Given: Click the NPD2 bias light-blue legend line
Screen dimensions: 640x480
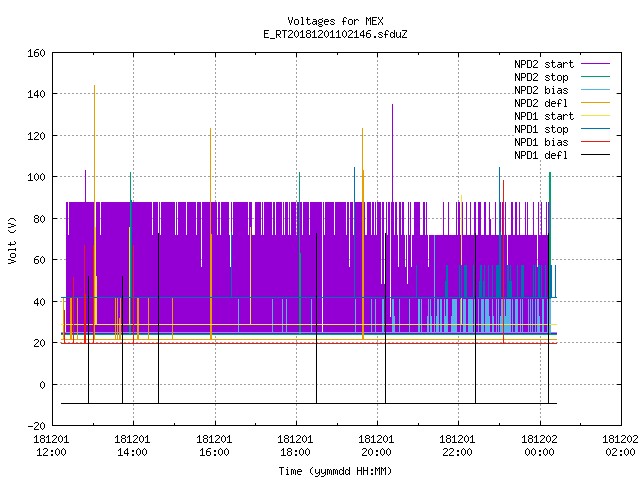Looking at the screenshot, I should (x=595, y=90).
